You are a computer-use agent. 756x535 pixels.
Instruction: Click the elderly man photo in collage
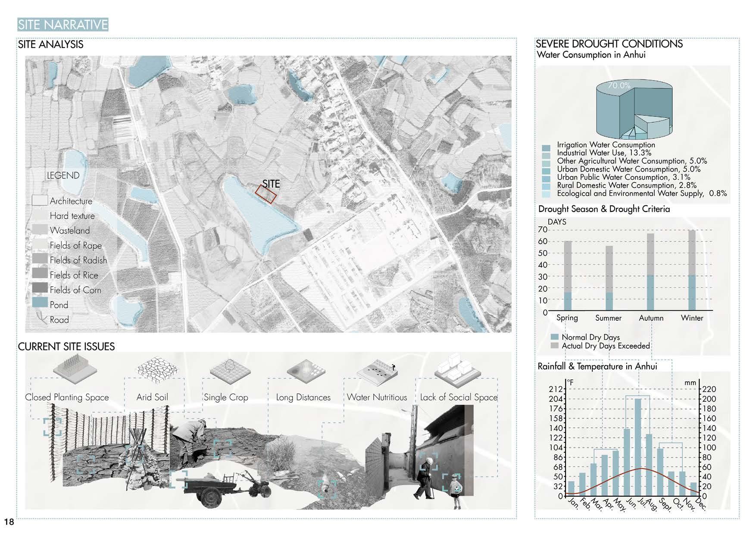(424, 478)
